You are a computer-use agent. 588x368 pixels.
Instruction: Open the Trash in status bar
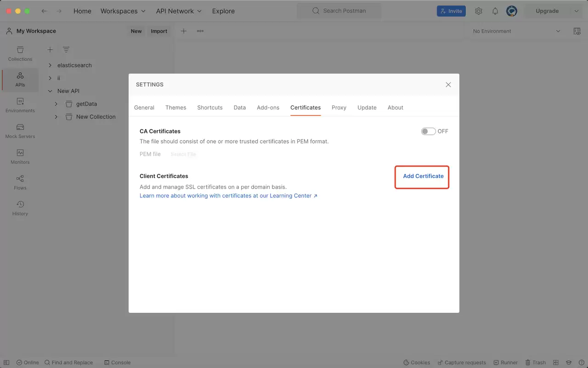(x=536, y=362)
